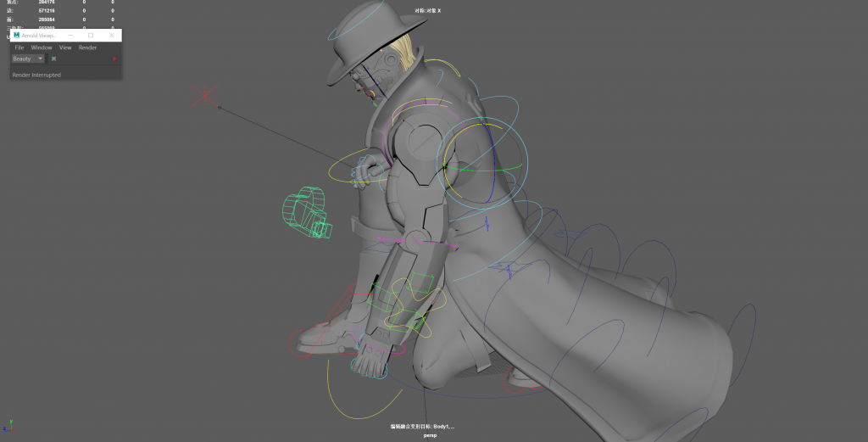Close the Arnold Viewport window
The image size is (868, 442).
tap(111, 35)
